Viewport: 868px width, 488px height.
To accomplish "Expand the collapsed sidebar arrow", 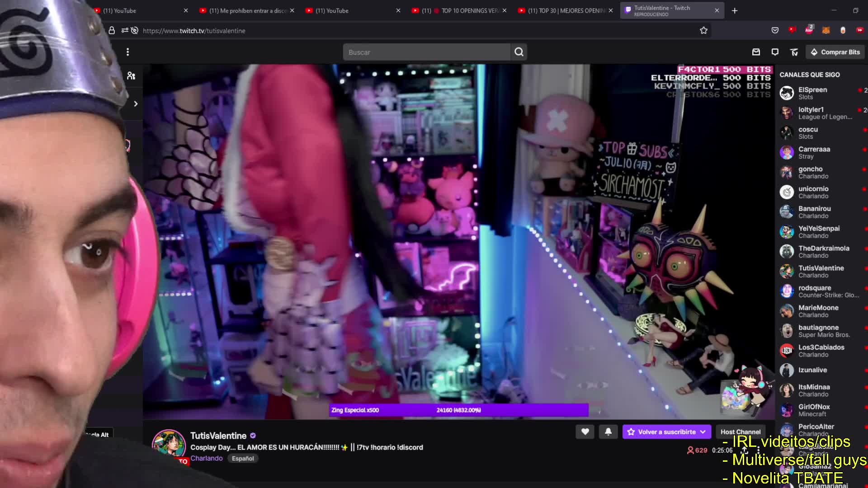I will point(136,103).
